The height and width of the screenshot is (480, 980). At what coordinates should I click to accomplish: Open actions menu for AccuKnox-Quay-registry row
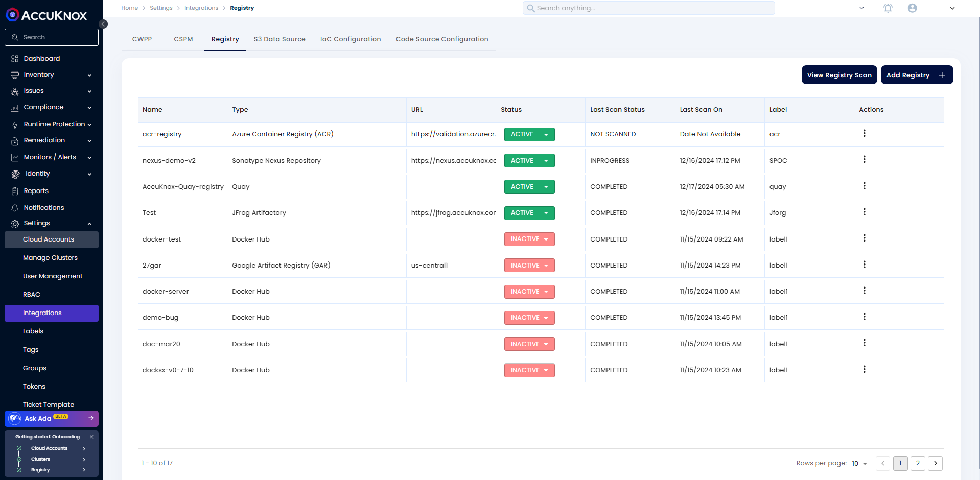(x=864, y=186)
